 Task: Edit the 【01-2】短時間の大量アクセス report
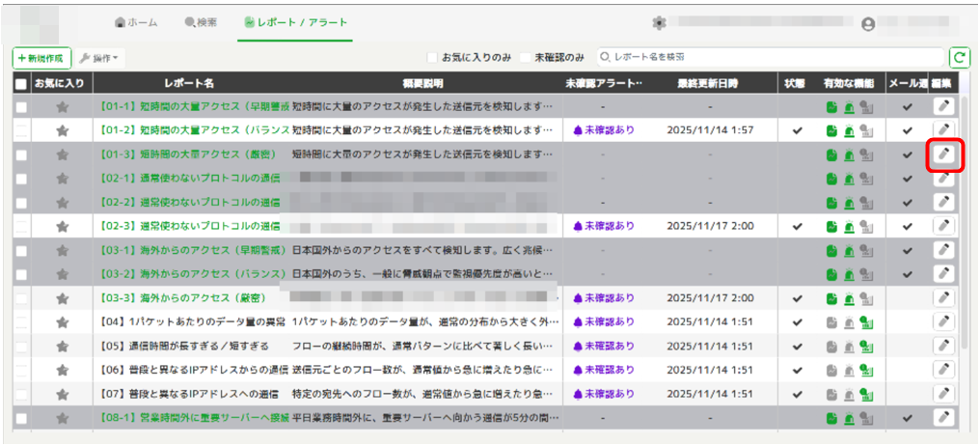[x=943, y=130]
